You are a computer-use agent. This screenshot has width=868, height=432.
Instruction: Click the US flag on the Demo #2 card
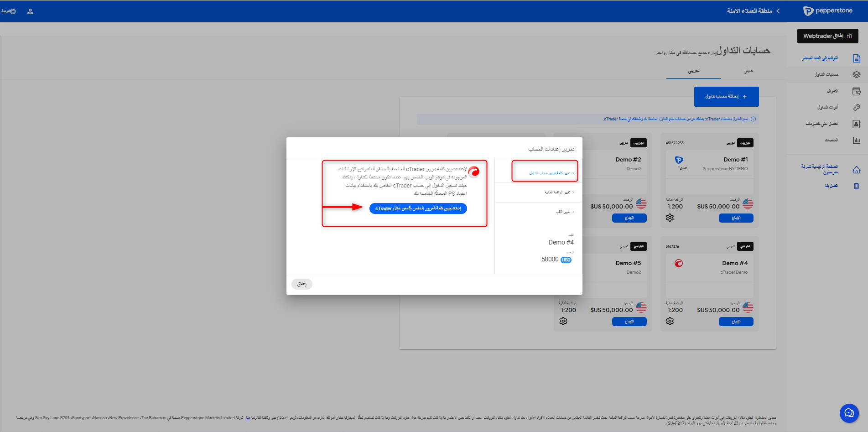[641, 204]
